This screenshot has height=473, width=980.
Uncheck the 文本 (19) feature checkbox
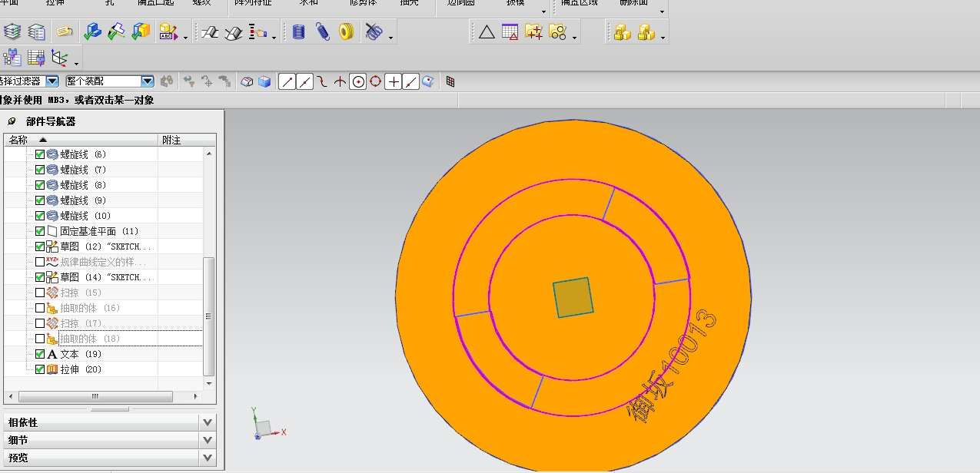pos(40,354)
